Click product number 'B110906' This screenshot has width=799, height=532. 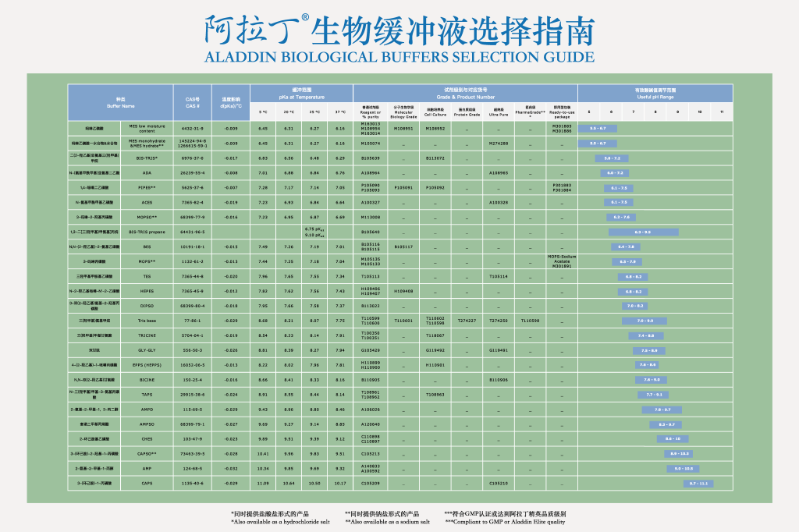499,380
